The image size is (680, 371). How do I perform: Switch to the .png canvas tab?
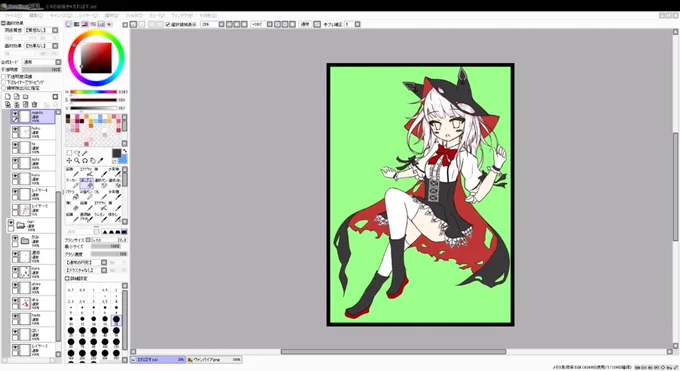[215, 360]
